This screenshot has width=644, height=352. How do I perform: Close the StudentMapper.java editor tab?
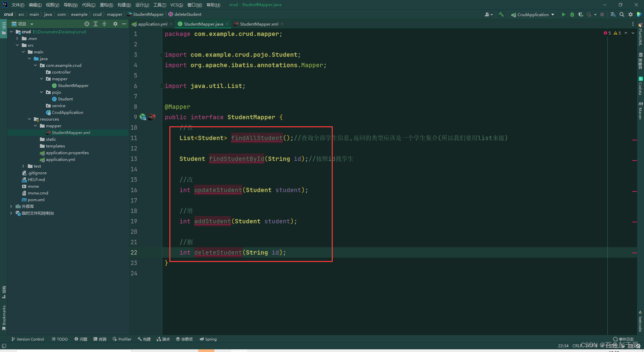(x=227, y=24)
